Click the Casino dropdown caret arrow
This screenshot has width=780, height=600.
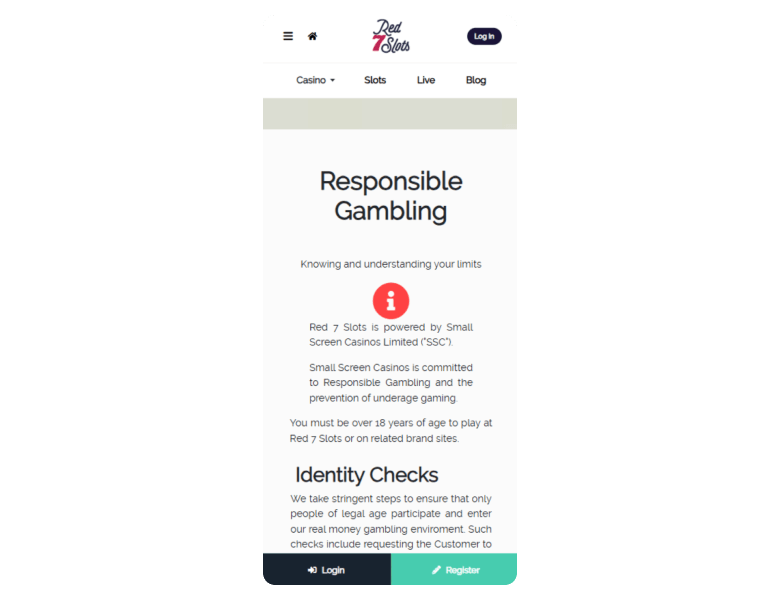click(332, 81)
